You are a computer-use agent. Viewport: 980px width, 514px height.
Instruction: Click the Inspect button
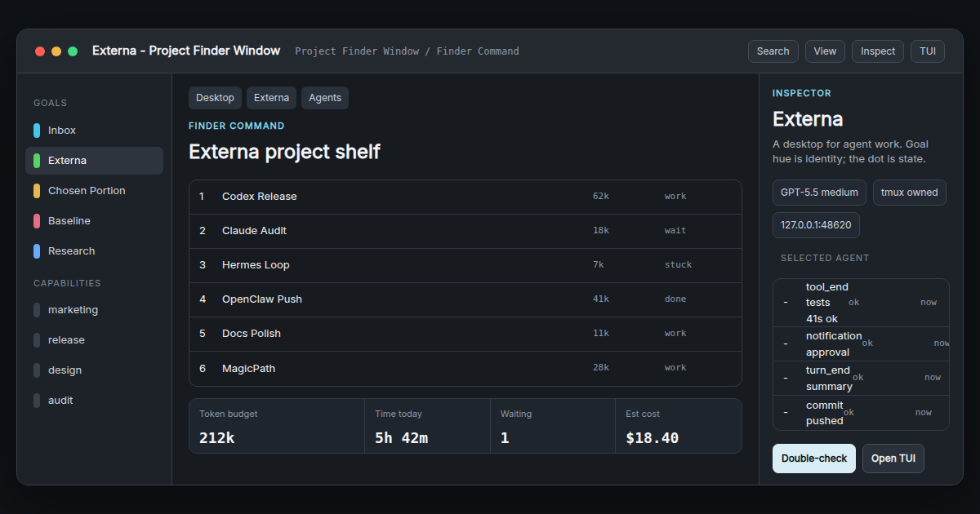(x=878, y=51)
